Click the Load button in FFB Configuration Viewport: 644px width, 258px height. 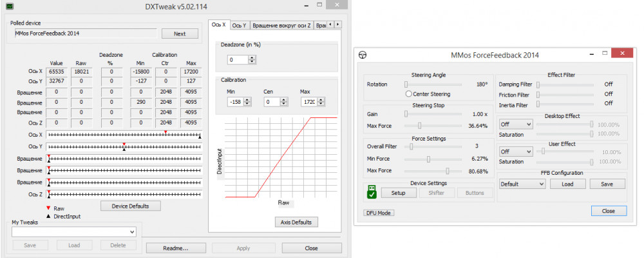click(567, 184)
